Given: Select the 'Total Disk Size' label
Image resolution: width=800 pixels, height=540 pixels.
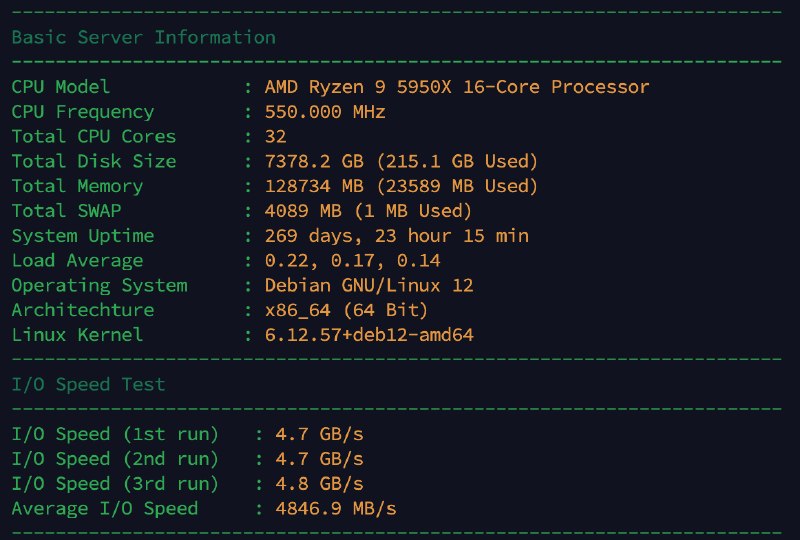Looking at the screenshot, I should (x=94, y=161).
